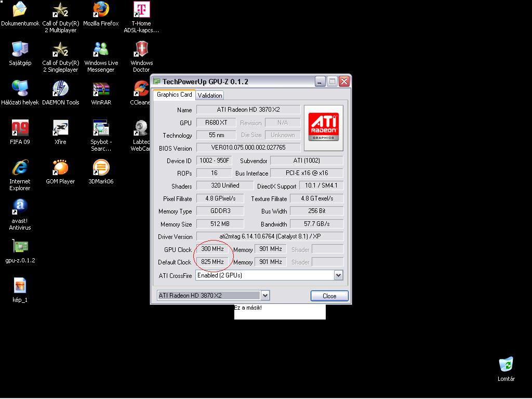532x399 pixels.
Task: Click the Shaders 320 Unified value
Action: [225, 185]
